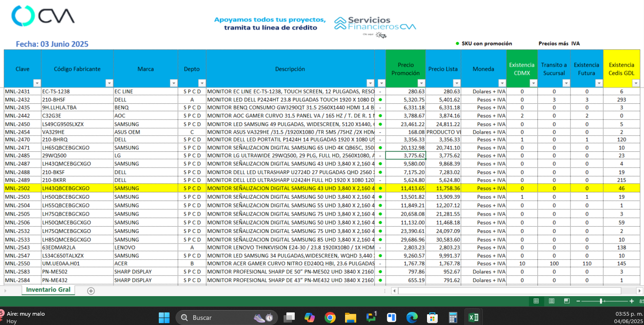Open File Explorer from the taskbar
The width and height of the screenshot is (644, 325).
tap(351, 318)
